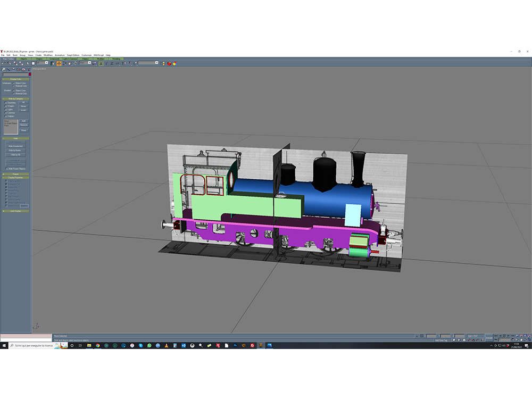Open the MAXScript menu

(x=99, y=55)
